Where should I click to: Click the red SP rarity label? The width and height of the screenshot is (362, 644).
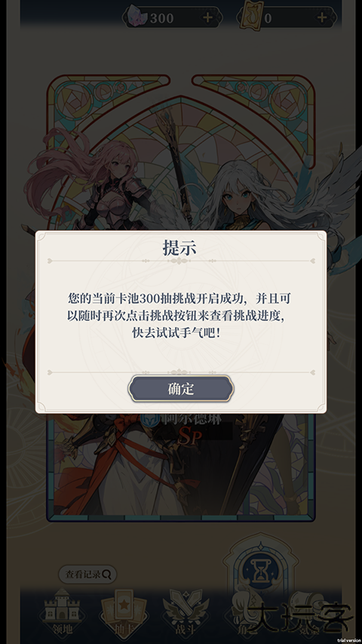click(x=189, y=439)
